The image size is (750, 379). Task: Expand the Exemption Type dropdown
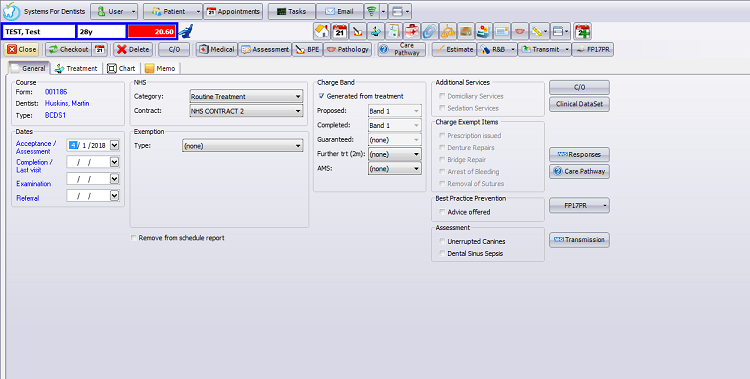[243, 146]
